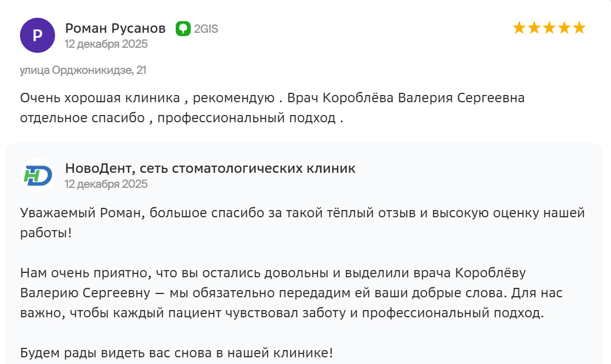The height and width of the screenshot is (364, 611).
Task: Select the first rating star
Action: tap(519, 28)
